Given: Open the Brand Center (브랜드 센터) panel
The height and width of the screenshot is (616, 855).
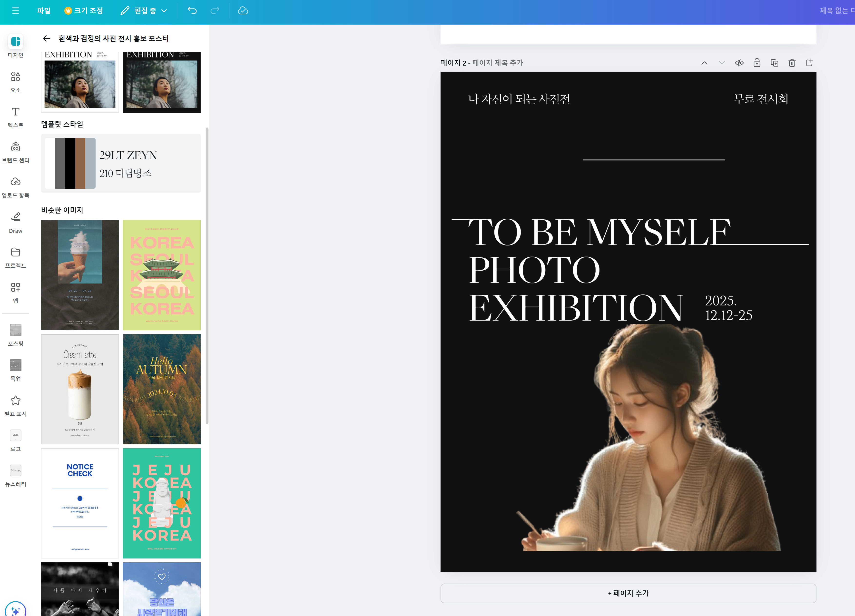Looking at the screenshot, I should 15,152.
